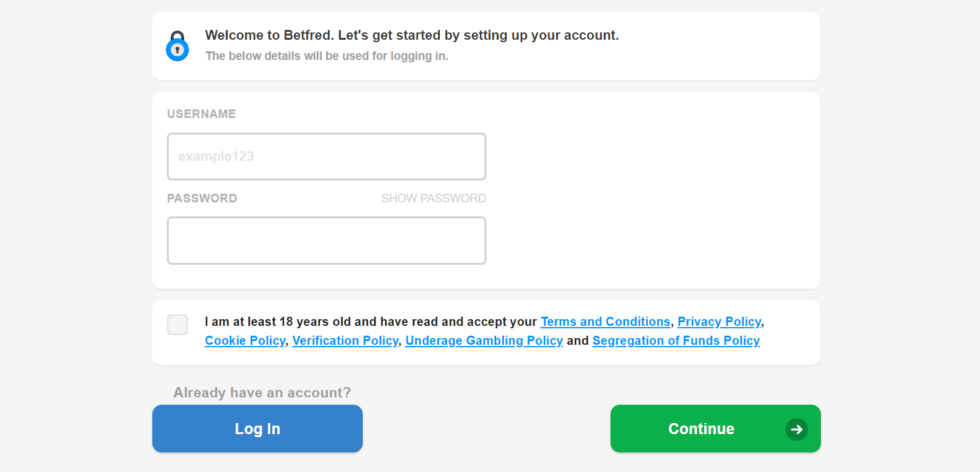Tick the age and terms acceptance checkbox
980x472 pixels.
(x=177, y=325)
